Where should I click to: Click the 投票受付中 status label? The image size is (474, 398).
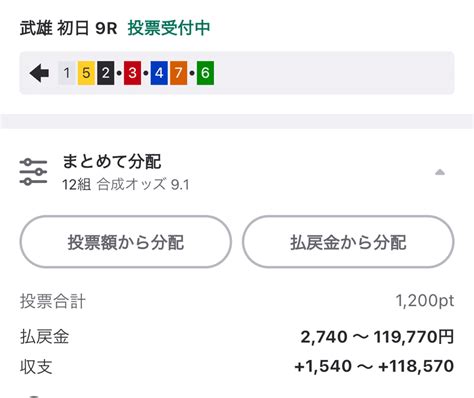point(169,28)
